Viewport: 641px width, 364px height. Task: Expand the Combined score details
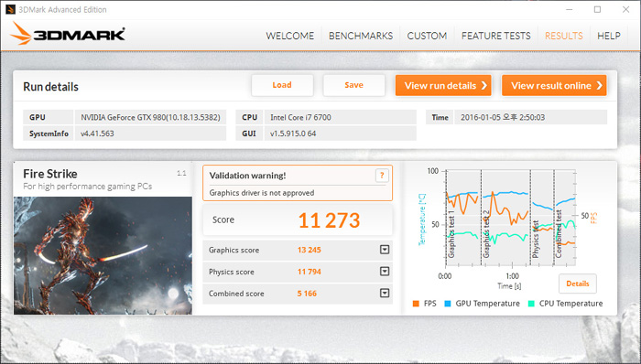pyautogui.click(x=385, y=293)
